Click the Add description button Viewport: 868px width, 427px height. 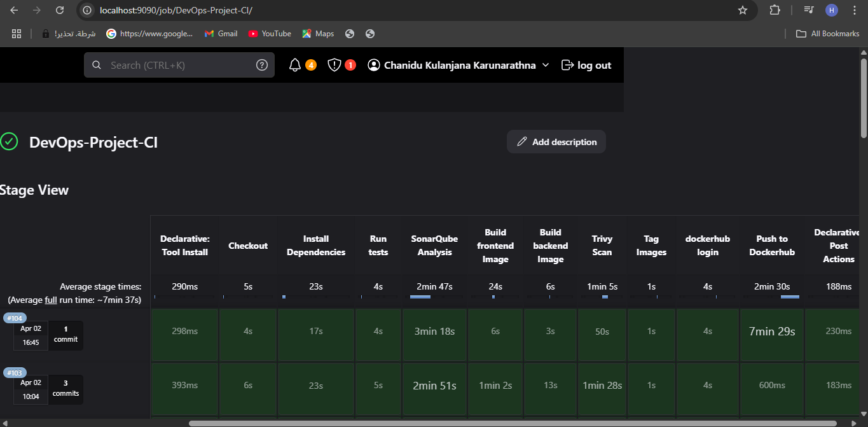click(556, 142)
